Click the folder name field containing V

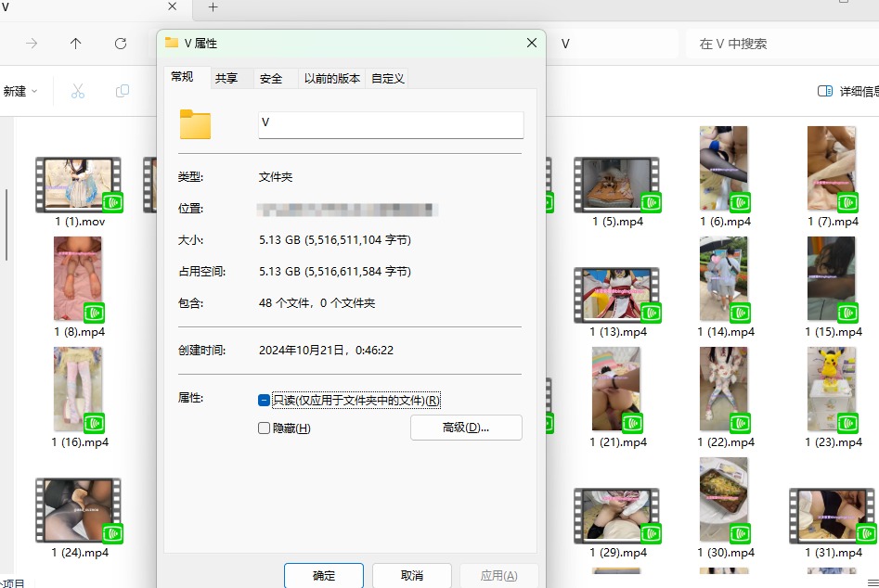point(391,124)
